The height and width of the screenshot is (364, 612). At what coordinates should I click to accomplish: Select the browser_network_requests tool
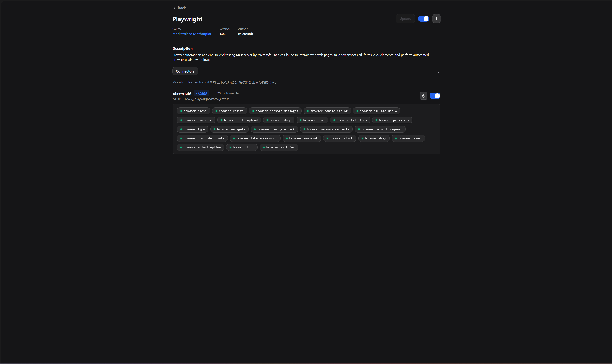point(326,129)
